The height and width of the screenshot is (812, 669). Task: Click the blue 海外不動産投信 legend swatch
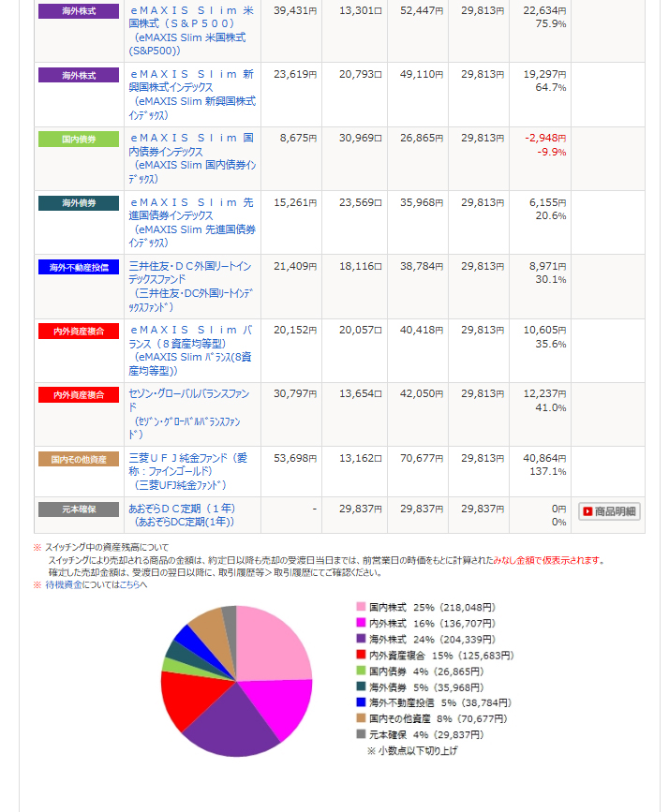(x=360, y=702)
